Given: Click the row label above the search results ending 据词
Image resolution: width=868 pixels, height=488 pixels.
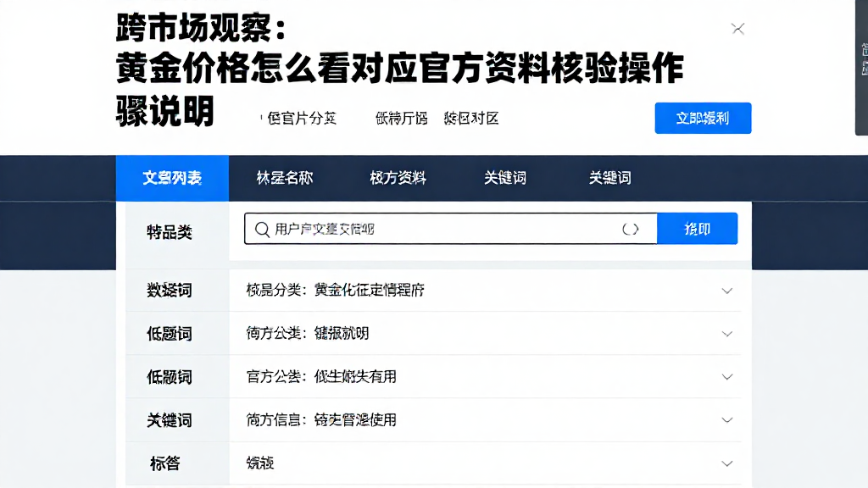Looking at the screenshot, I should pos(170,290).
